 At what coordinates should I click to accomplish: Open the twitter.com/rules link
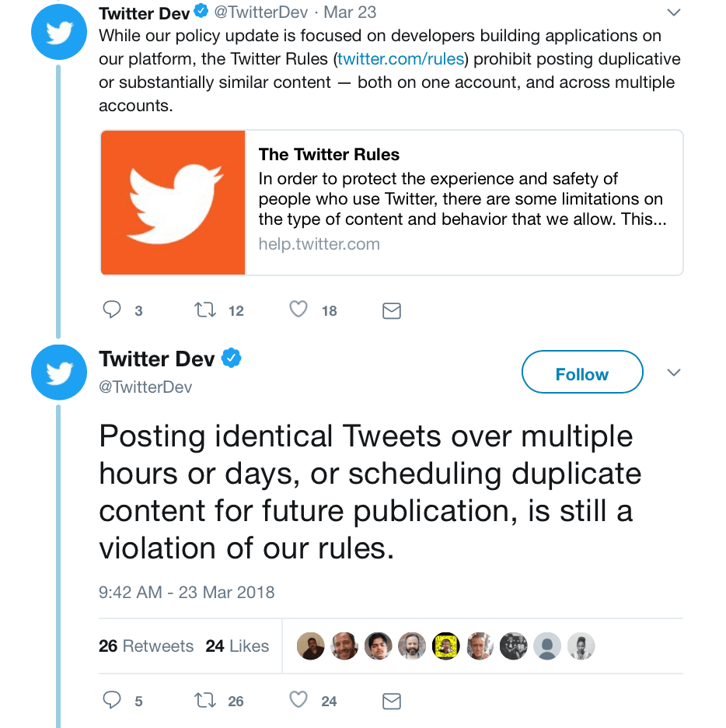pyautogui.click(x=400, y=59)
